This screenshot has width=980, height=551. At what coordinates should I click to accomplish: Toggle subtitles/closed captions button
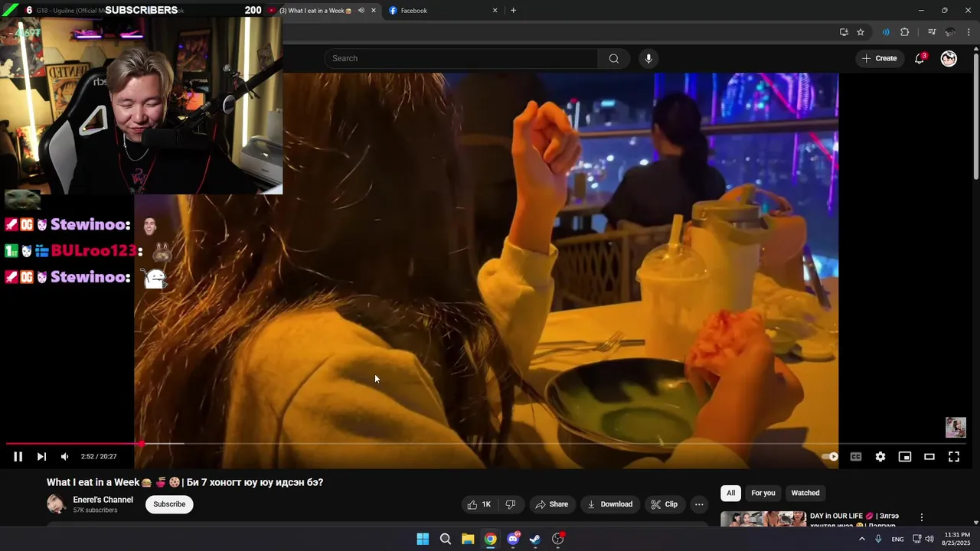pyautogui.click(x=856, y=457)
